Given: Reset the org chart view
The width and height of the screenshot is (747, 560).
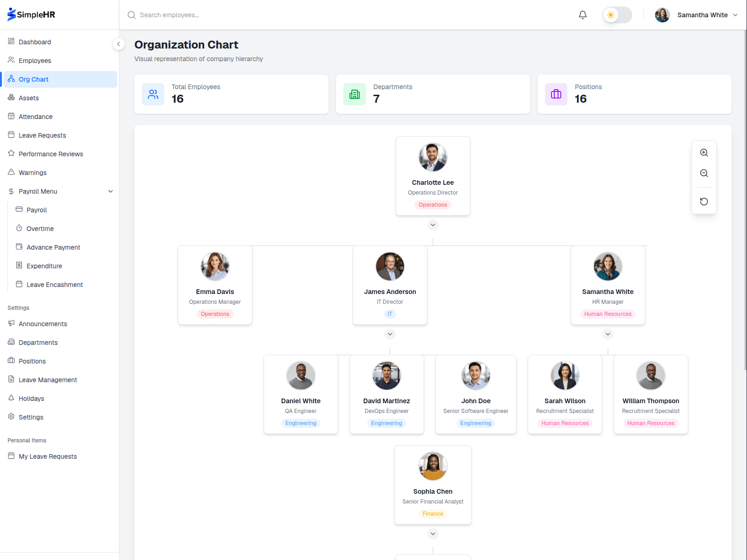Looking at the screenshot, I should (704, 201).
